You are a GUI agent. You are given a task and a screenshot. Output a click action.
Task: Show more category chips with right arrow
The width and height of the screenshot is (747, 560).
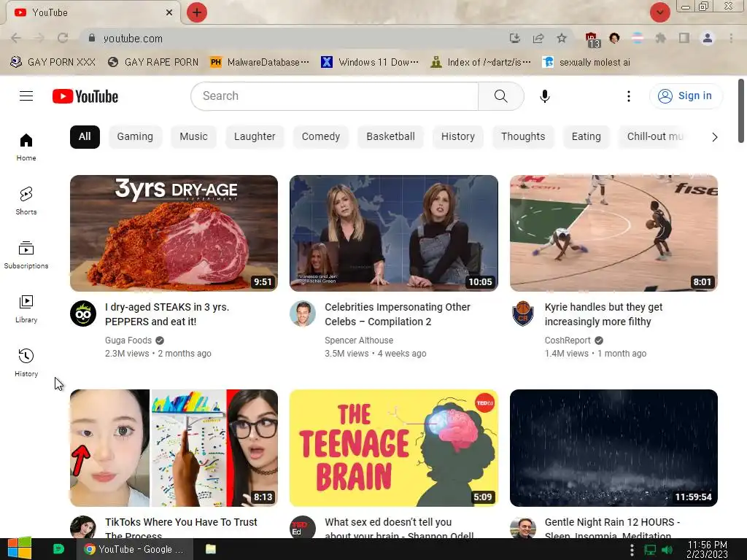pyautogui.click(x=714, y=137)
